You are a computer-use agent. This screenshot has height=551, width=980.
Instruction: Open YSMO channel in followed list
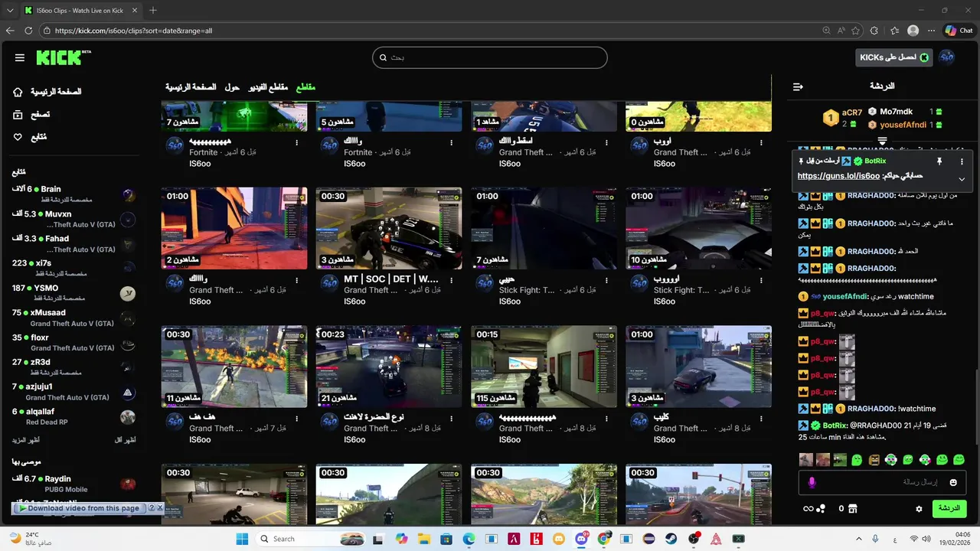pyautogui.click(x=74, y=292)
